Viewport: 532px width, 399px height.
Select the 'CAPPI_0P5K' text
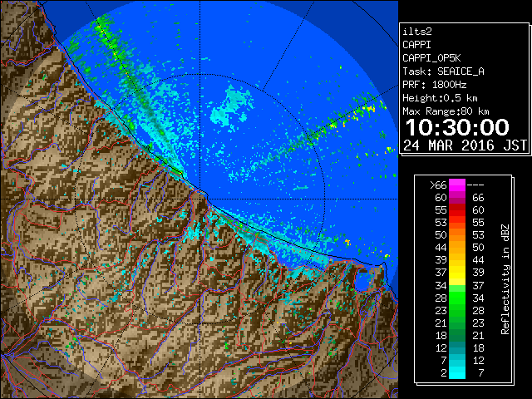click(x=431, y=58)
